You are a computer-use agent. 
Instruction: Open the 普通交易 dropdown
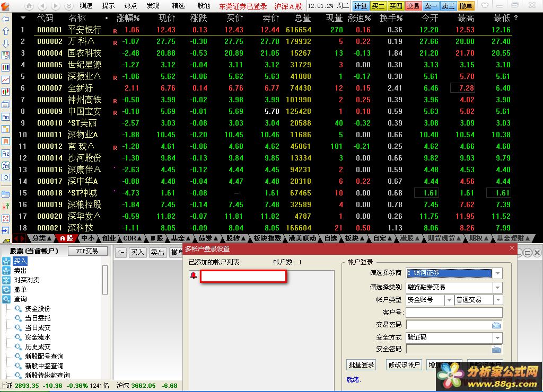[x=498, y=300]
